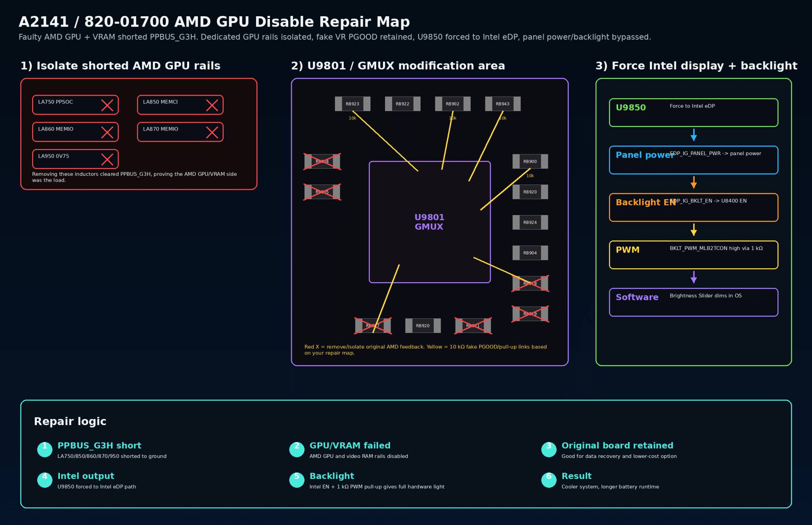
Task: Click Brightness Slider dims in OS text
Action: 706,296
